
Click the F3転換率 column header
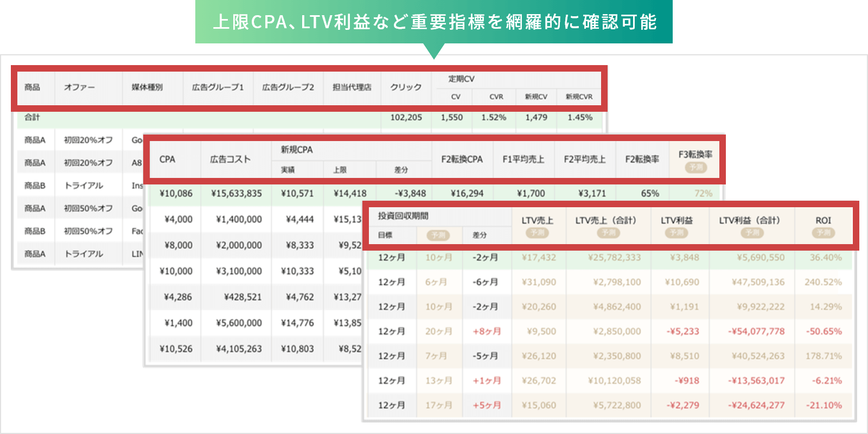(695, 155)
